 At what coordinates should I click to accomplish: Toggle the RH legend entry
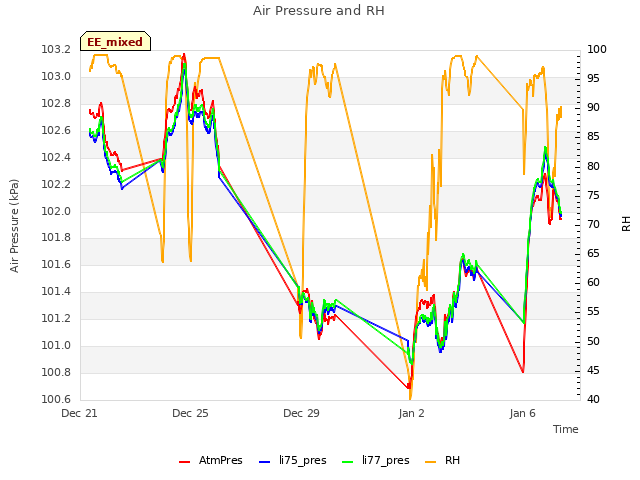[442, 460]
